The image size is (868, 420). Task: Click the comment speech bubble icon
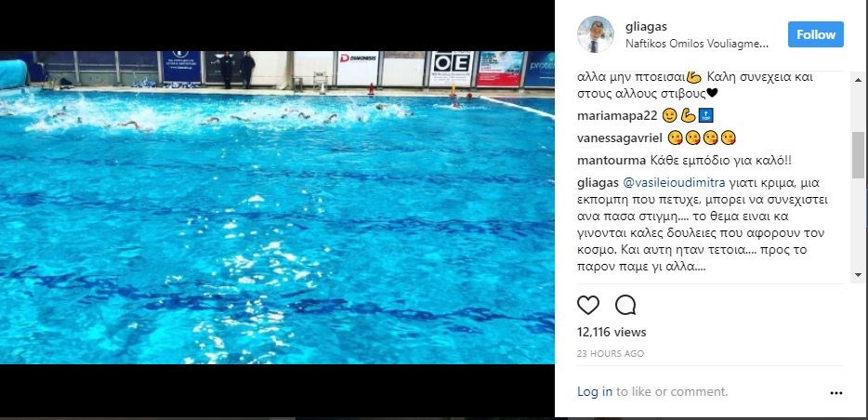pos(625,305)
